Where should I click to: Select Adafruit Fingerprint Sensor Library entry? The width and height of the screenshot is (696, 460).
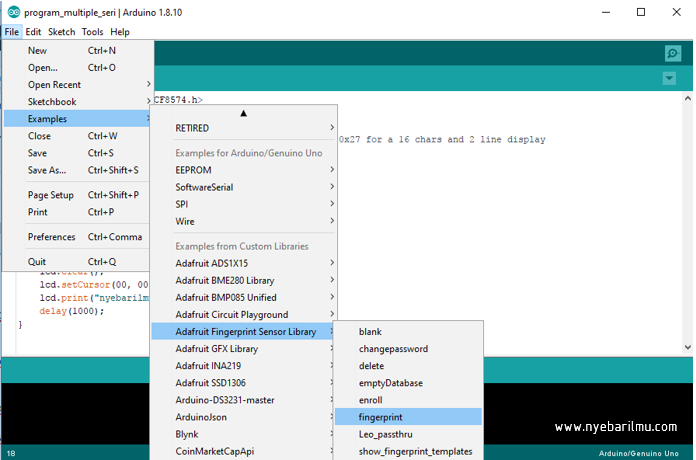pos(243,332)
